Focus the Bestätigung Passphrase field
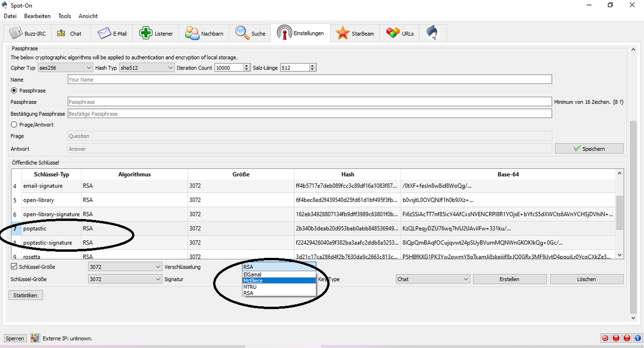The width and height of the screenshot is (644, 348). coord(309,114)
